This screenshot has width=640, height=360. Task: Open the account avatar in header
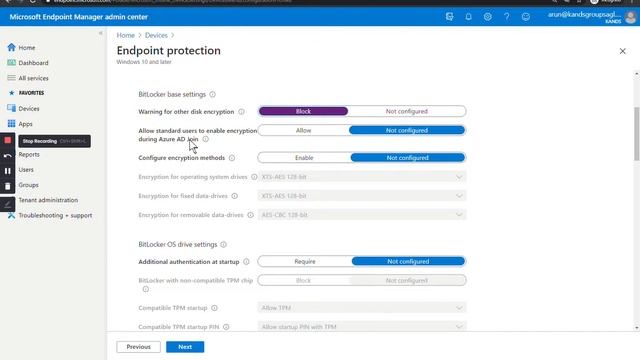[631, 17]
